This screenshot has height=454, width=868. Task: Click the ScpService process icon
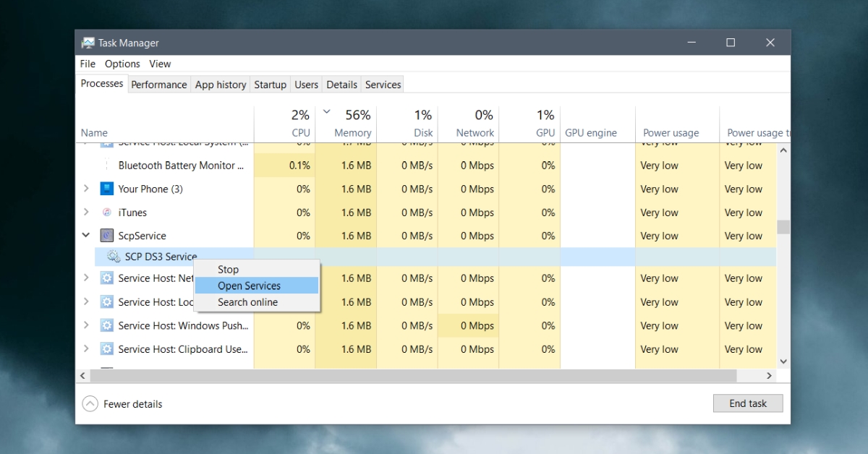click(x=107, y=236)
